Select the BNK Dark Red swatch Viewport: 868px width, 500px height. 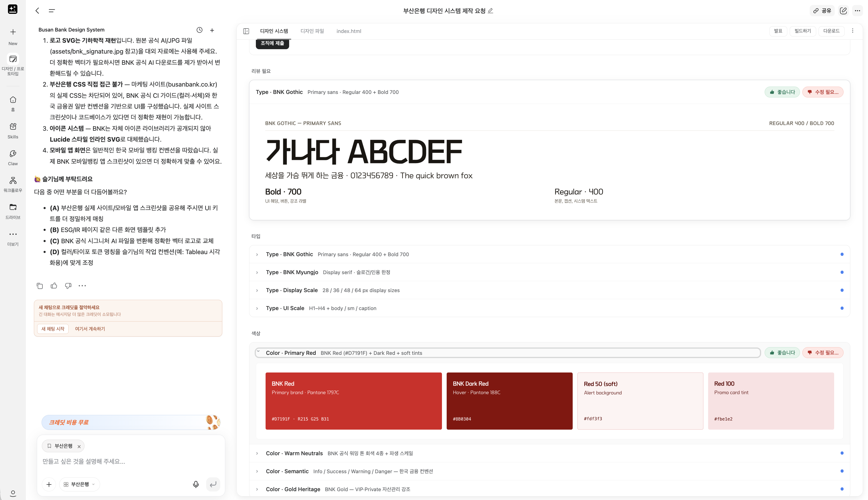[509, 401]
